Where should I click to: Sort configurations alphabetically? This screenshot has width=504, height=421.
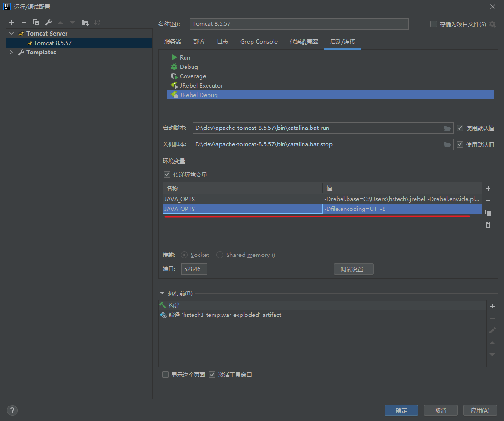point(97,23)
